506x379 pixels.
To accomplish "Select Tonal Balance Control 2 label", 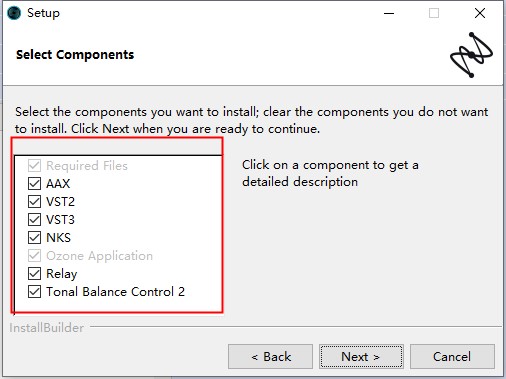I will click(x=115, y=292).
